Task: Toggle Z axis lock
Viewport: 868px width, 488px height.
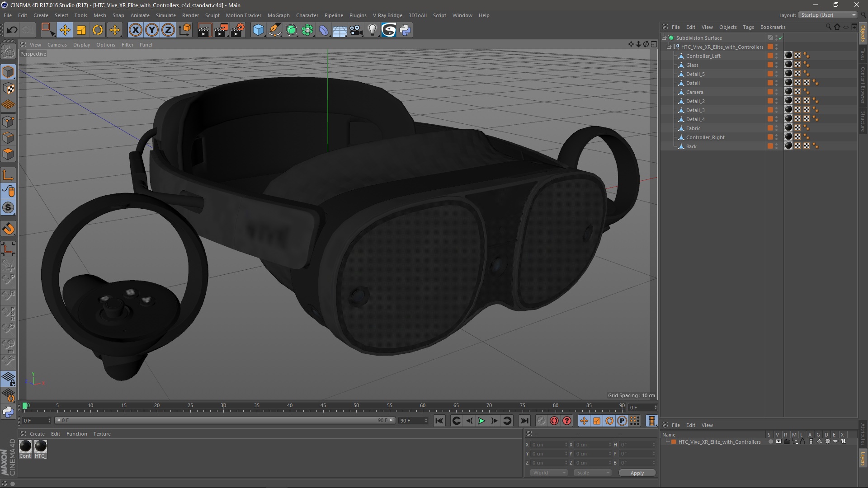Action: click(x=168, y=30)
